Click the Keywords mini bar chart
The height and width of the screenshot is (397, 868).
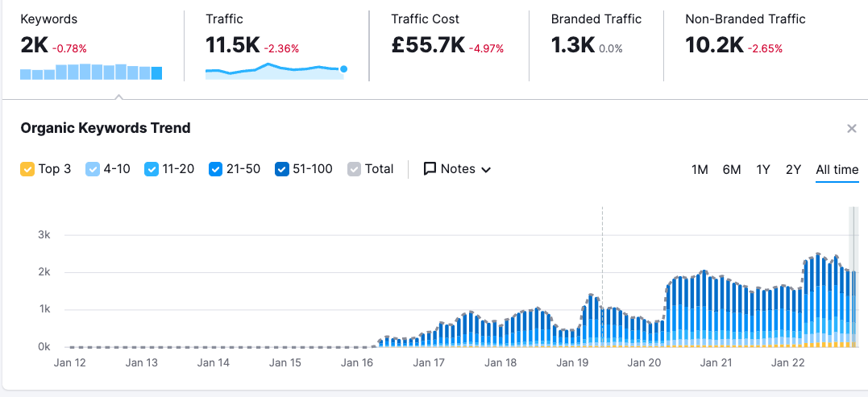91,72
